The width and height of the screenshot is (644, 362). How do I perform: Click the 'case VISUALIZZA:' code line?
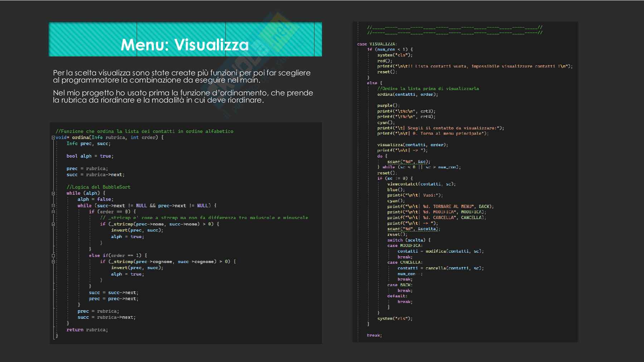[x=377, y=44]
